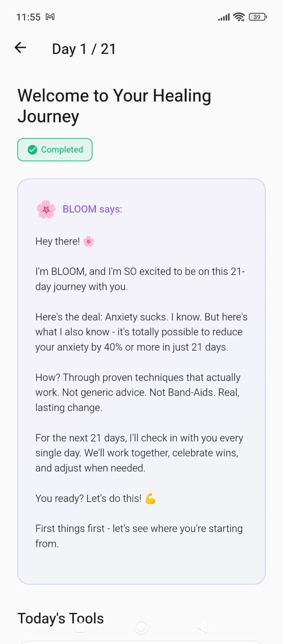Viewport: 283px width, 644px height.
Task: Tap the green checkmark in Completed badge
Action: point(32,150)
